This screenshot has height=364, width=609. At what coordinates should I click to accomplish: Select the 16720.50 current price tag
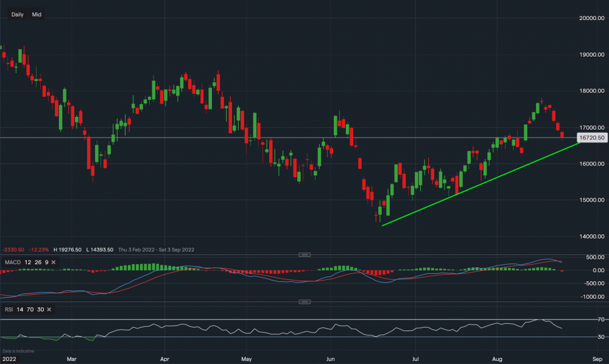point(592,138)
